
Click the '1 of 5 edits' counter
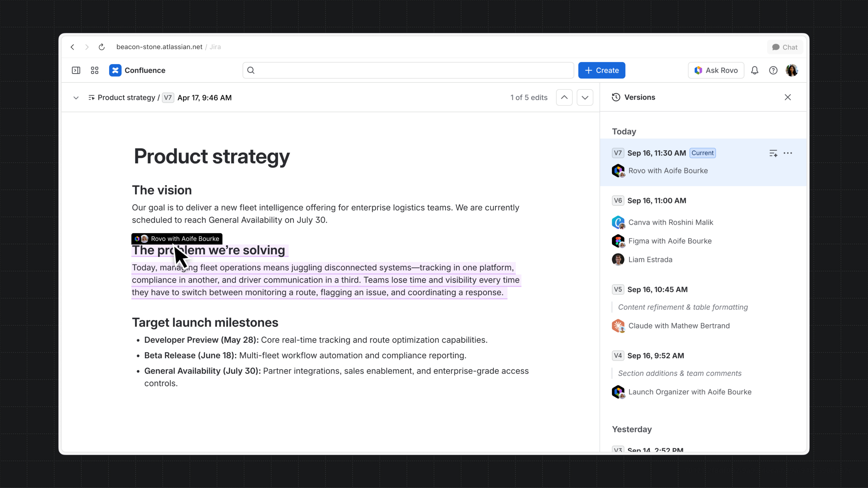[529, 98]
